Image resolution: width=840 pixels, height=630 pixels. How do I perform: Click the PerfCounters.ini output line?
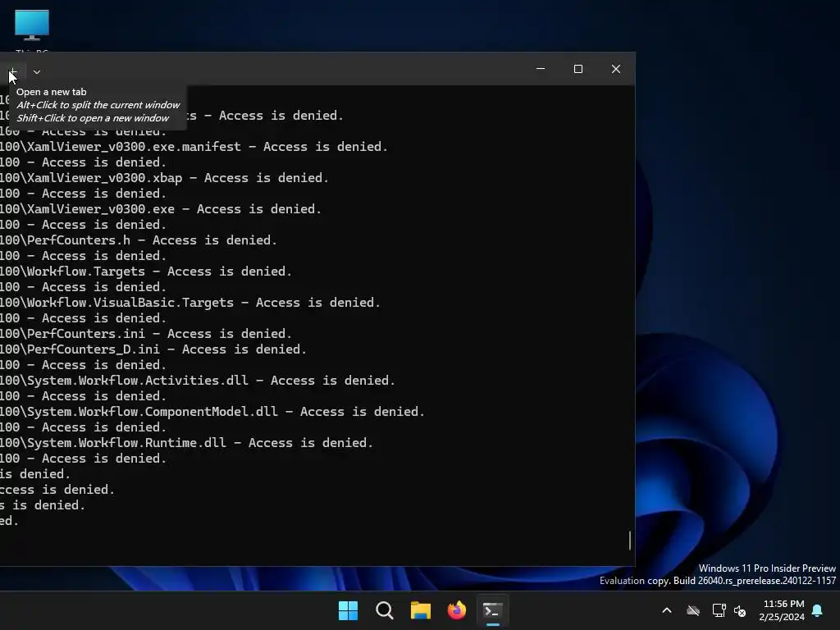(x=146, y=334)
